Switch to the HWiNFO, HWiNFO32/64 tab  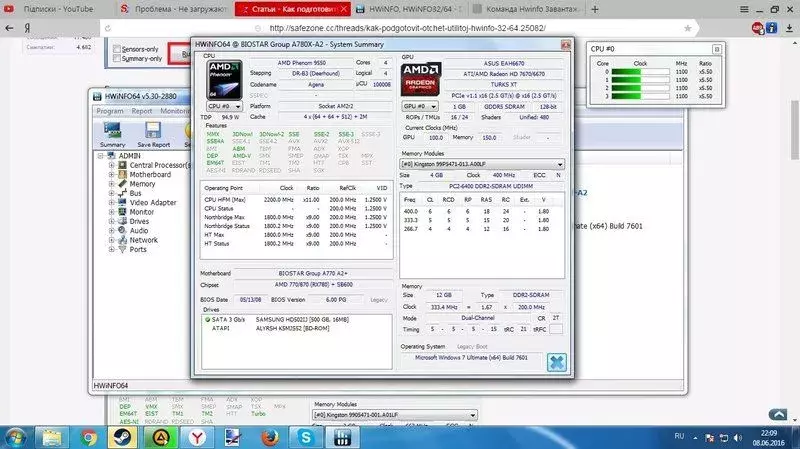click(x=409, y=9)
